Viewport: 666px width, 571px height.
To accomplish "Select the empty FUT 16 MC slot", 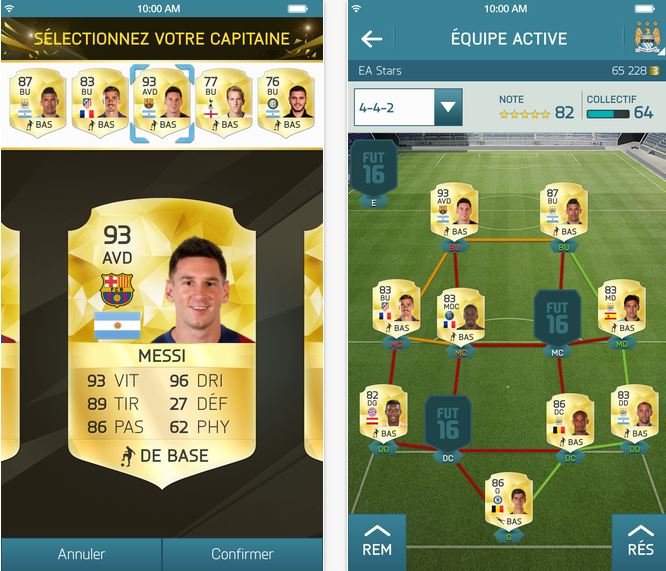I will (557, 319).
